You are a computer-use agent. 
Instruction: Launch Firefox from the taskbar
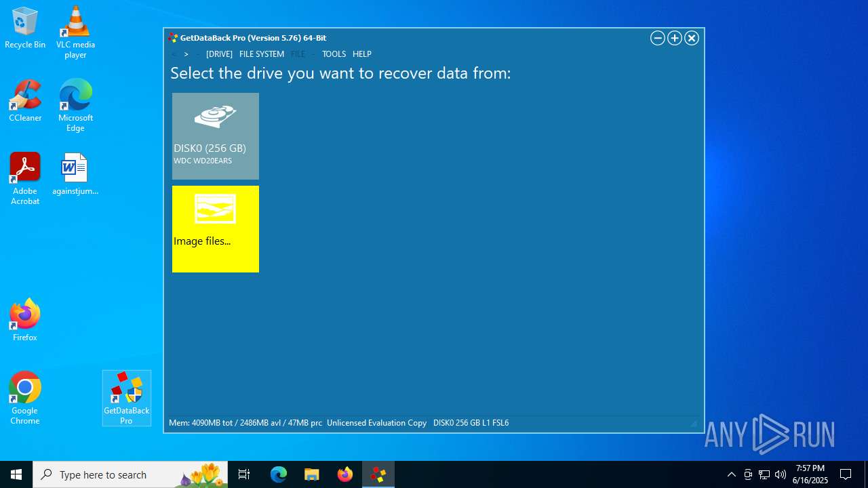(345, 474)
